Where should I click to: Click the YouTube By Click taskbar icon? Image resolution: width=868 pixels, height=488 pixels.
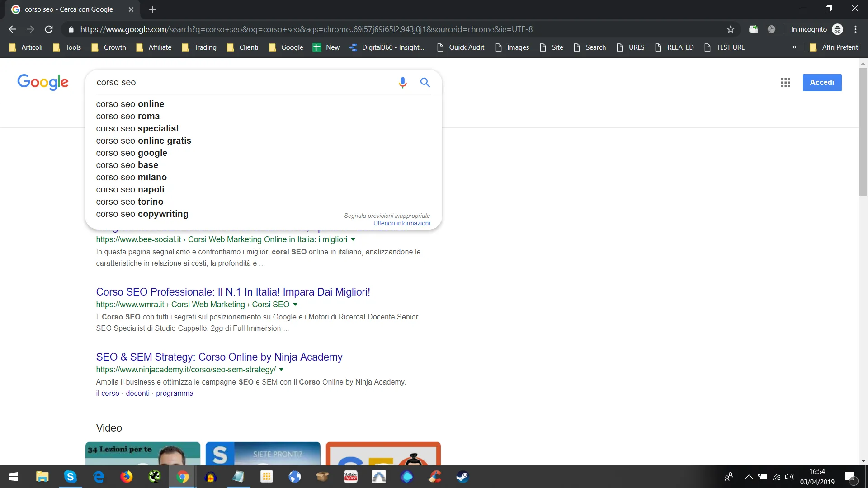351,477
